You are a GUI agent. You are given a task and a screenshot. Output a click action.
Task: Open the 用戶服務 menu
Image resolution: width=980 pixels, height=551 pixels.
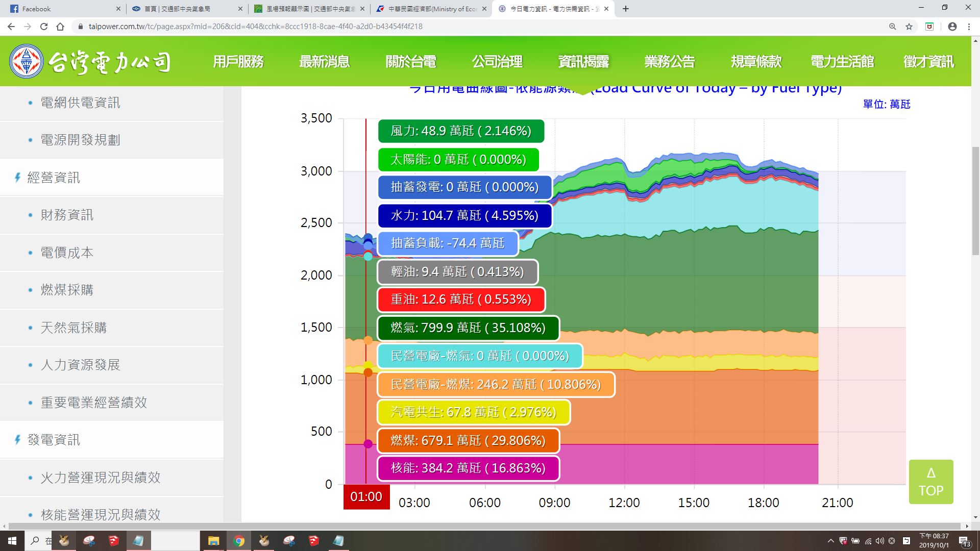tap(238, 62)
